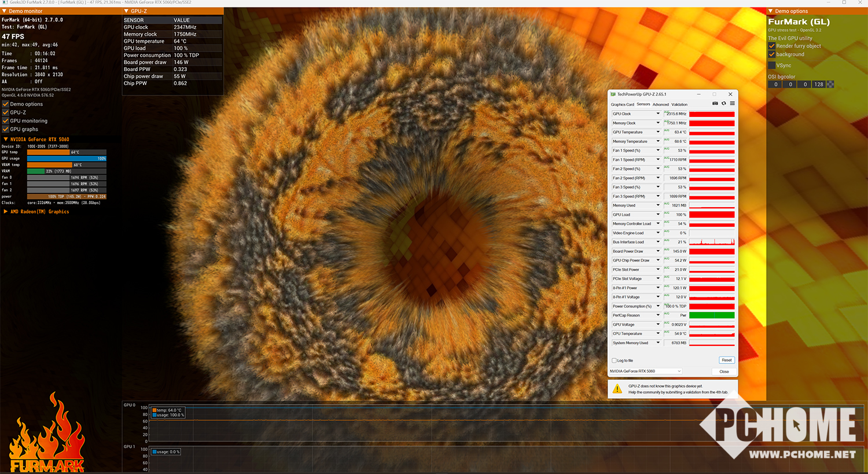Viewport: 868px width, 474px height.
Task: Collapse the Demo monitor panel
Action: [x=5, y=11]
